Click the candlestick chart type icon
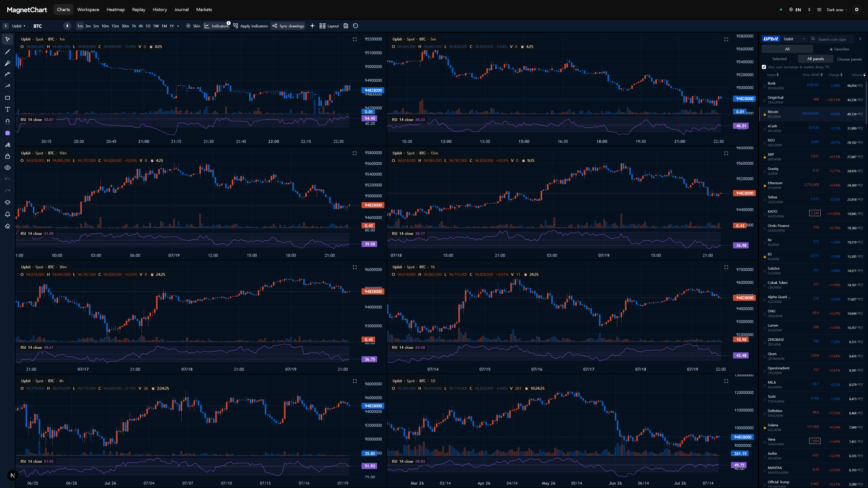 (67, 26)
